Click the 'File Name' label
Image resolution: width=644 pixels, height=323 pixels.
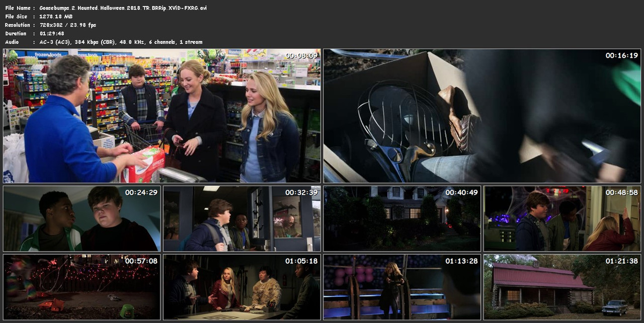coord(18,8)
